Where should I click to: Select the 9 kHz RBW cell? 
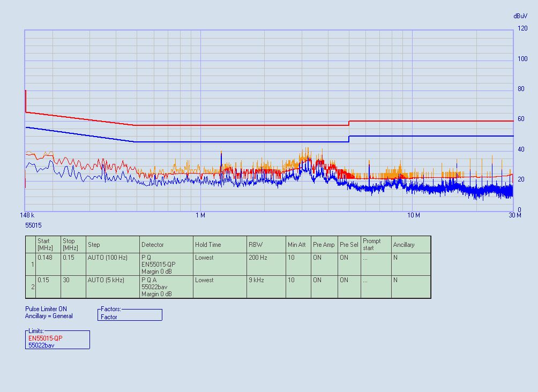tap(266, 287)
